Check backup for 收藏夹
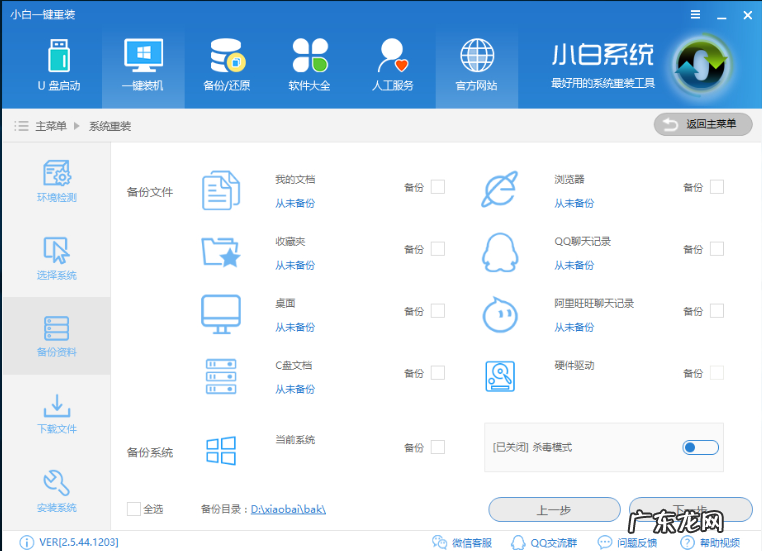The image size is (762, 551). coord(438,249)
